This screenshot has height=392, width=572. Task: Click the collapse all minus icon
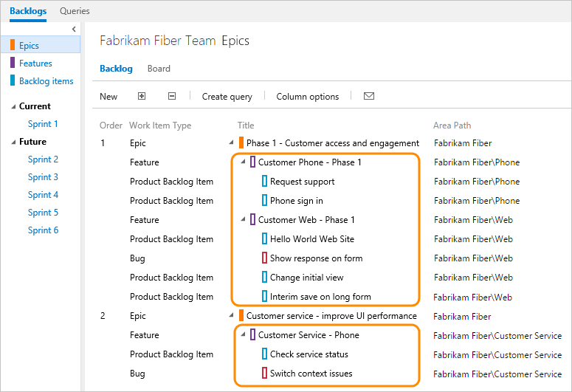pos(172,96)
